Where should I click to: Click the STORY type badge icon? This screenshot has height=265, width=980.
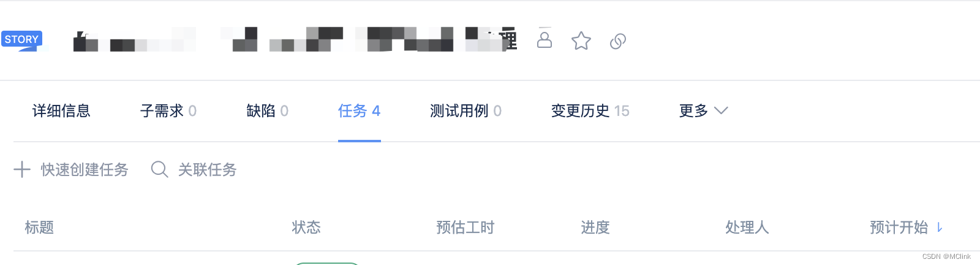[x=21, y=40]
